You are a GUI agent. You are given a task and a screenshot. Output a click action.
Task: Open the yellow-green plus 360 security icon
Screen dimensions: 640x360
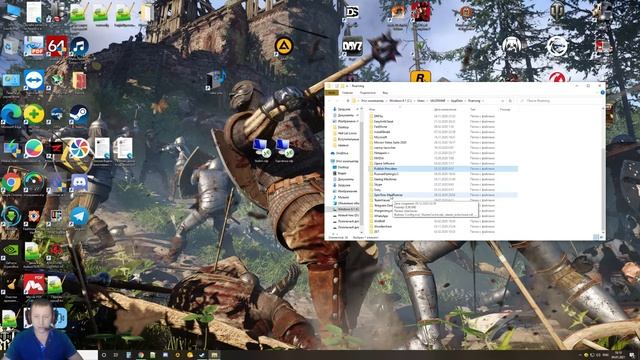[34, 114]
